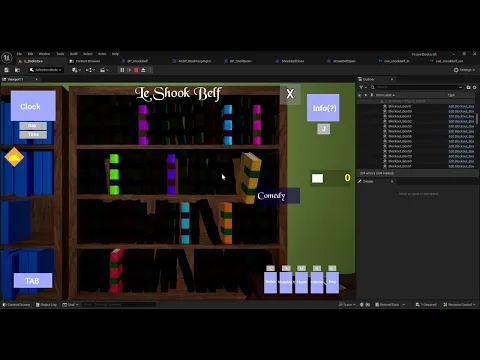480x360 pixels.
Task: Open the play options three-dot menu
Action: (150, 70)
